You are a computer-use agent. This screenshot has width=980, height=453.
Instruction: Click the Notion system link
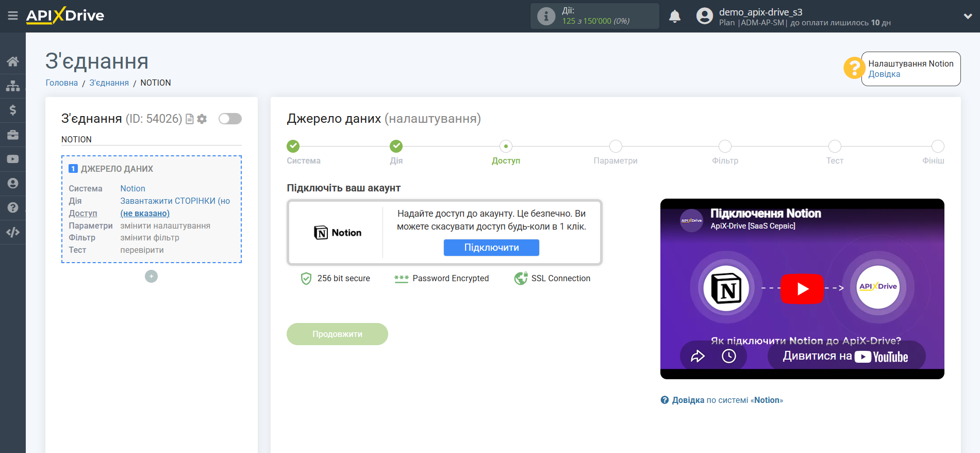(133, 189)
